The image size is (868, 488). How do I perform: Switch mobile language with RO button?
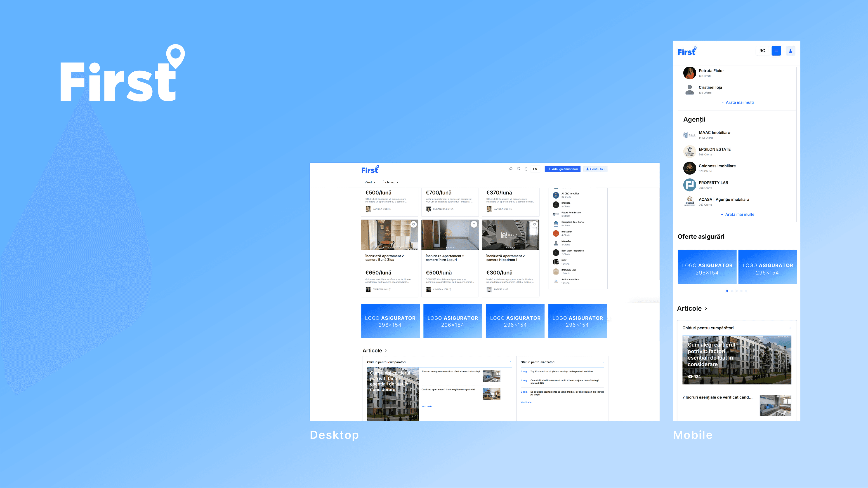click(x=762, y=51)
